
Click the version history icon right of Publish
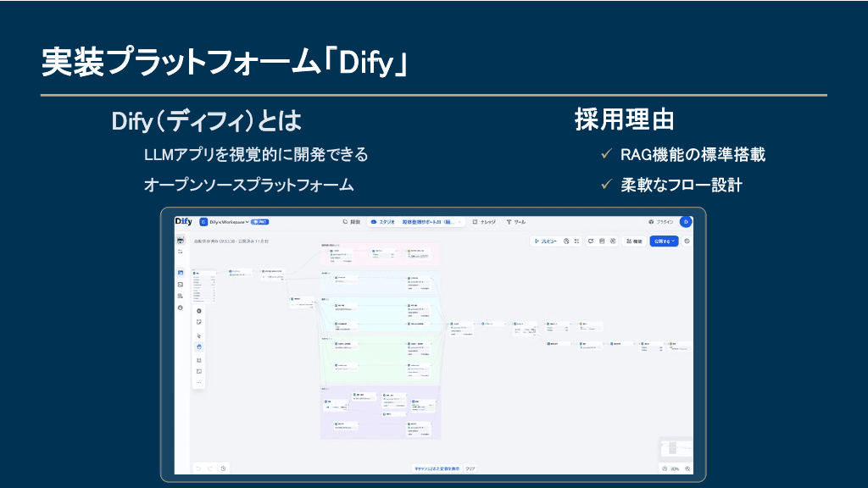(x=687, y=241)
